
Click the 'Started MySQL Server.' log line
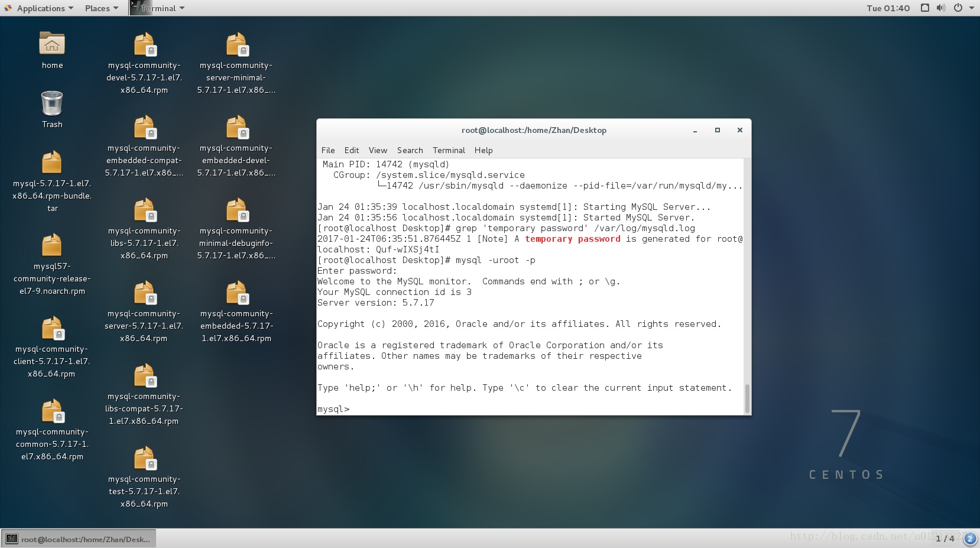coord(639,218)
